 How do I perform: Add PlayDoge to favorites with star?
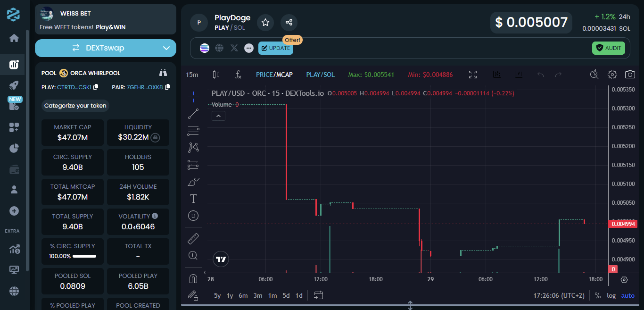click(265, 22)
